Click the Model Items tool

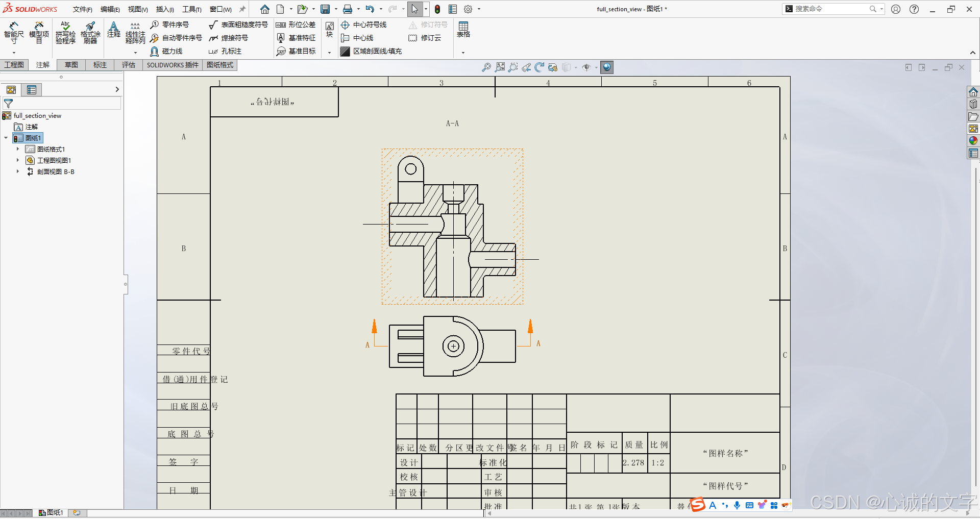coord(39,32)
